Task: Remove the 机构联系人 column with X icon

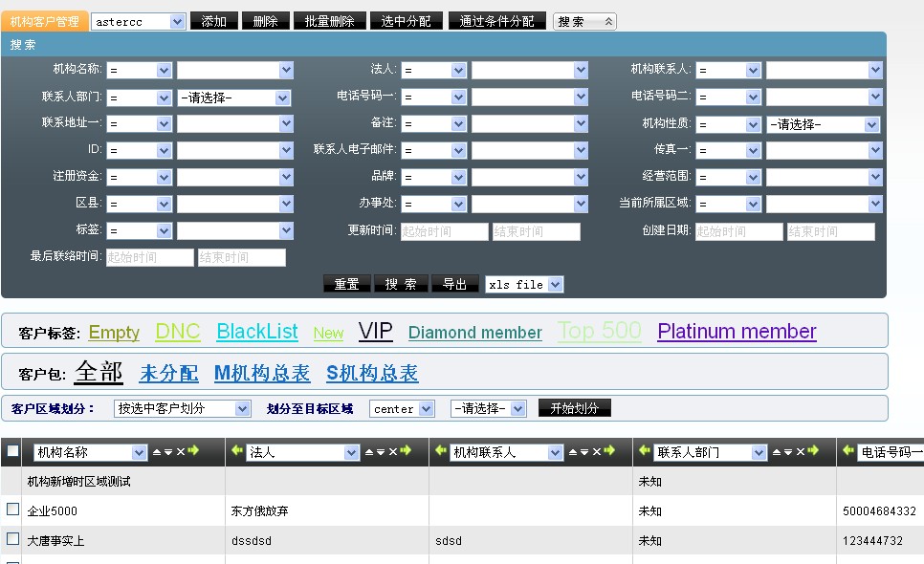Action: click(x=597, y=452)
